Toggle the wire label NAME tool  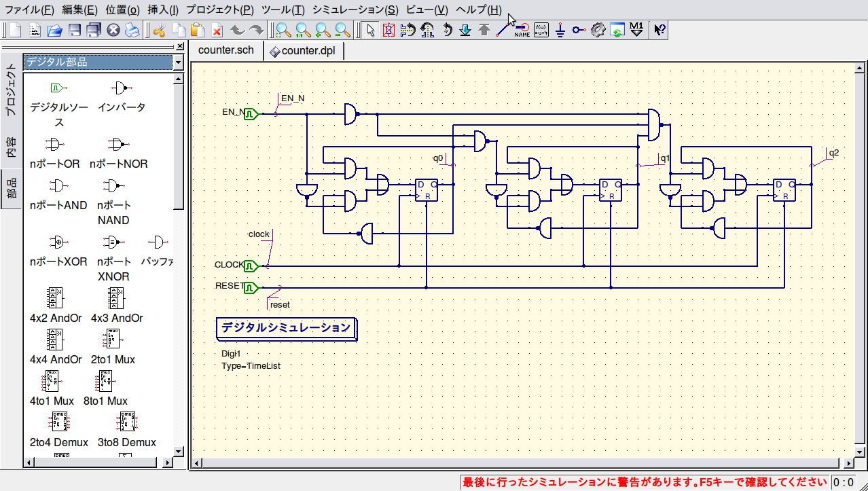522,30
